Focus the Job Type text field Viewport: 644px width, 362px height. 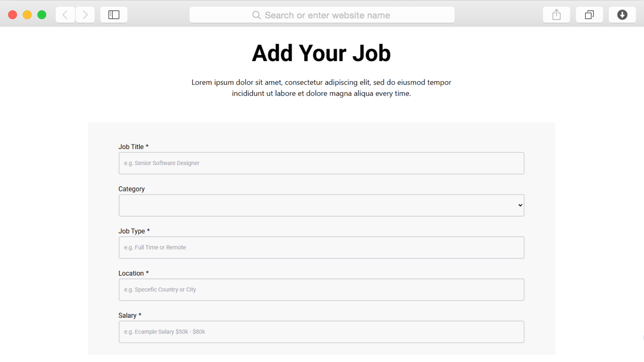(321, 248)
